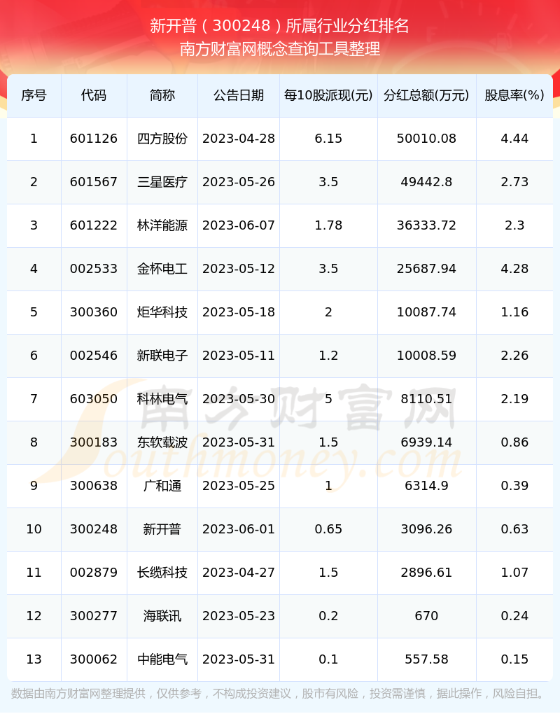Screen dimensions: 560x728
Task: Click dividend total 2896.61
Action: point(426,573)
